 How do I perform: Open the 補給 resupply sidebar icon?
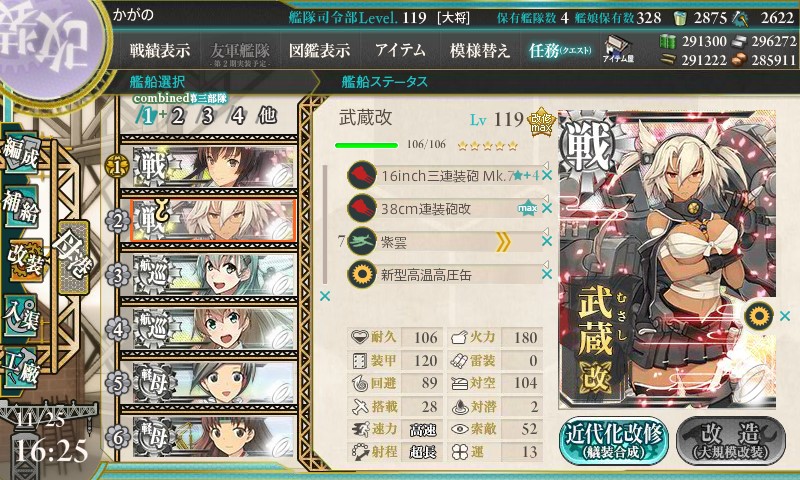tap(20, 206)
